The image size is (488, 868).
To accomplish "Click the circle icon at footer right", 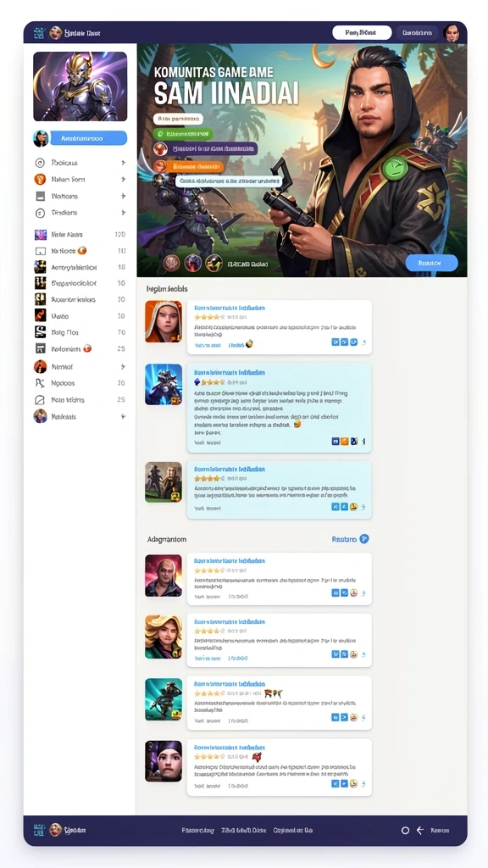I will [x=405, y=831].
